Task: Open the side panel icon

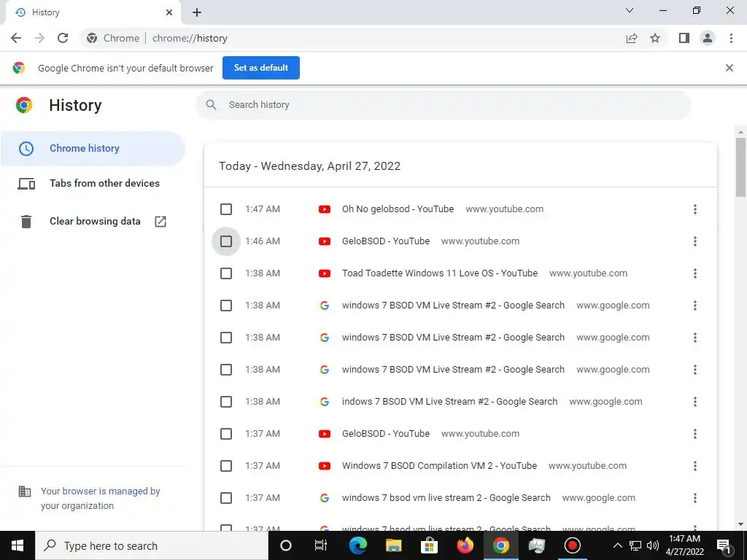Action: point(684,38)
